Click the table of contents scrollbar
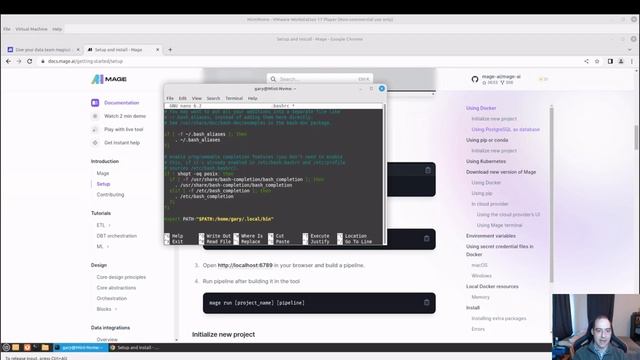The height and width of the screenshot is (360, 640). 551,194
